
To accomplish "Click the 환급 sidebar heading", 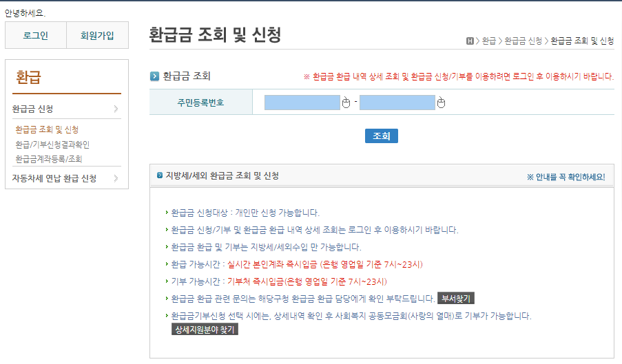I will coord(28,77).
